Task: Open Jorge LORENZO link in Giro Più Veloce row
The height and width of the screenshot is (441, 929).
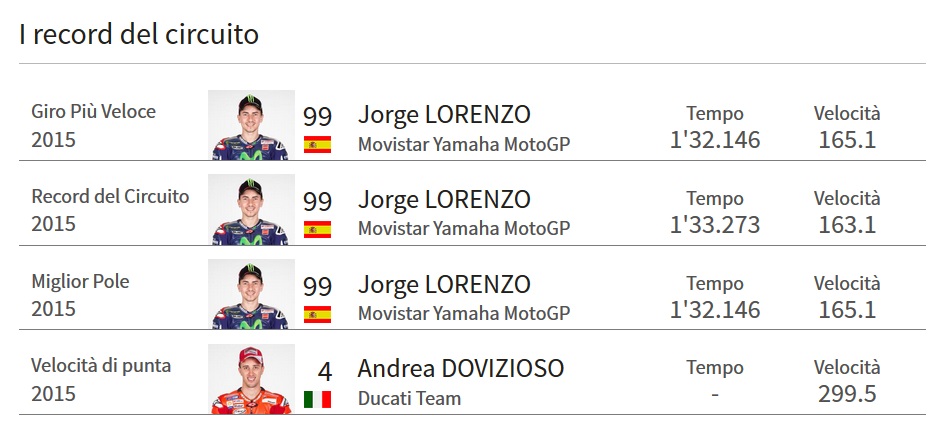Action: 444,115
